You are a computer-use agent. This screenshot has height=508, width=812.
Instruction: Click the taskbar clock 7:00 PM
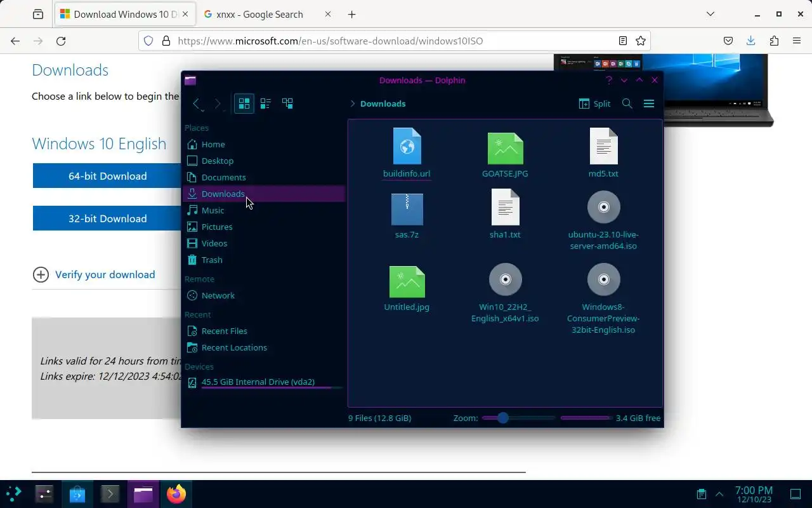pyautogui.click(x=754, y=494)
